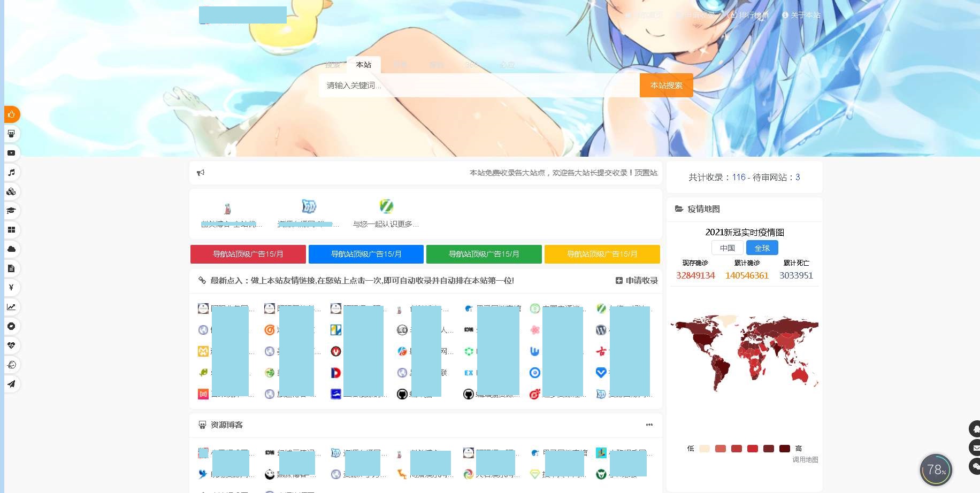Switch epidemic map to 全球
The image size is (980, 493).
point(762,248)
